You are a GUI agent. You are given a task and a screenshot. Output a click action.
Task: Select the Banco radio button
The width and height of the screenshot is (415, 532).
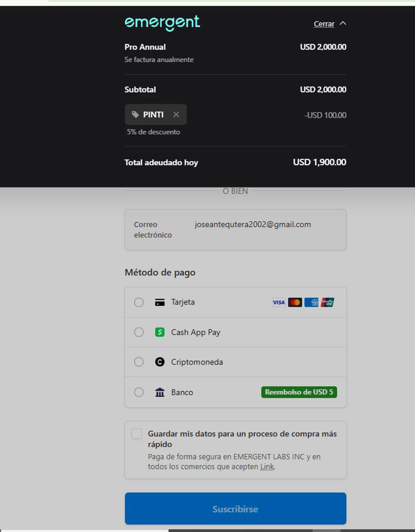click(139, 392)
